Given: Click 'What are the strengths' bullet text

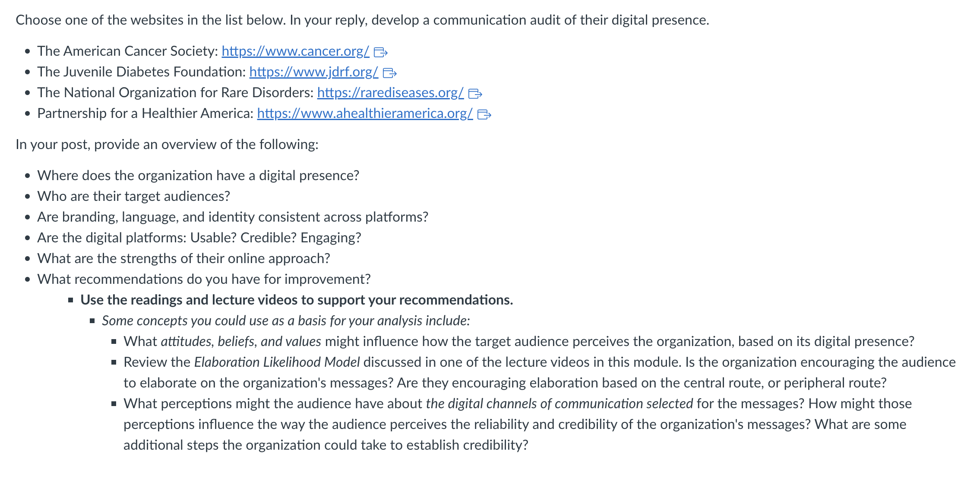Looking at the screenshot, I should pos(183,259).
